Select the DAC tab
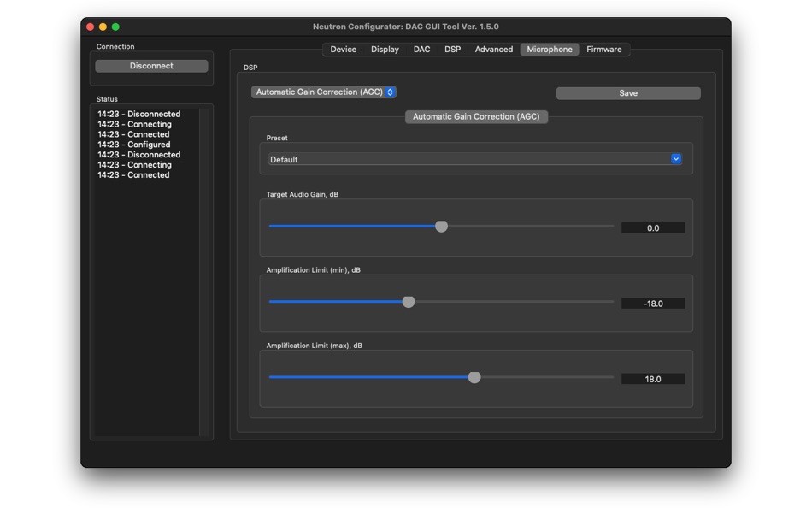This screenshot has width=812, height=508. click(421, 50)
